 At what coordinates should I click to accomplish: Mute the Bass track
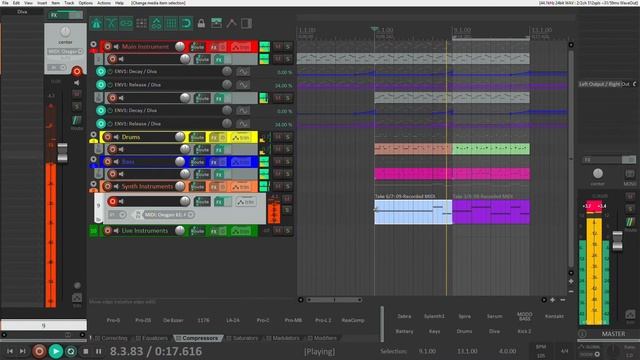[278, 162]
